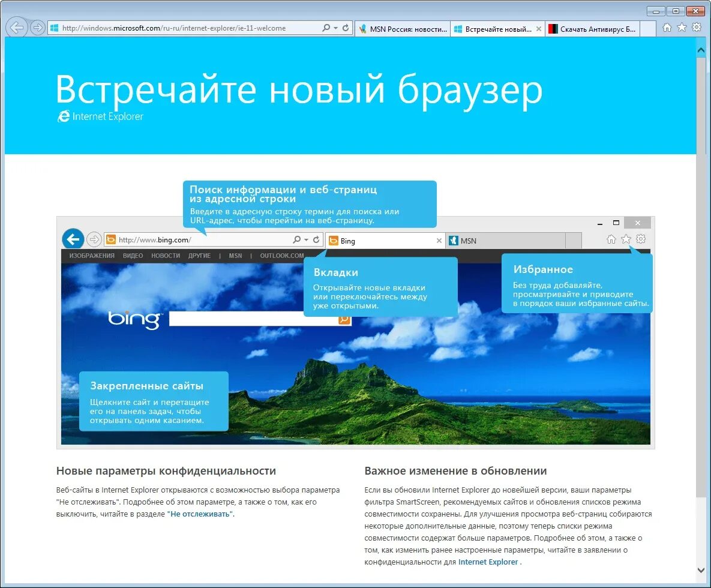
Task: Click the Вкладки callout box
Action: [380, 287]
